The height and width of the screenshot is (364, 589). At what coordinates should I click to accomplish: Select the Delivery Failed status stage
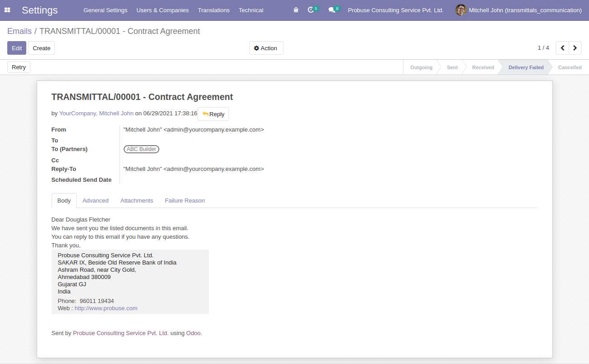(x=526, y=67)
